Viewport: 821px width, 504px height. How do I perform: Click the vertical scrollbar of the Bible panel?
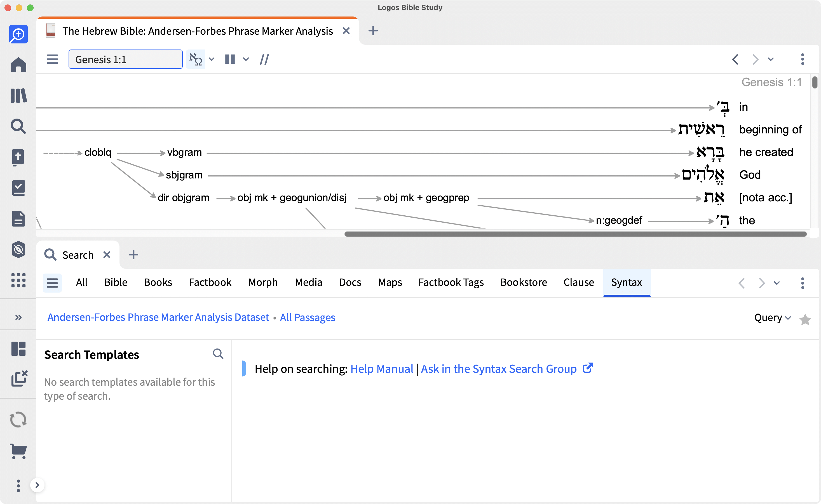tap(815, 82)
